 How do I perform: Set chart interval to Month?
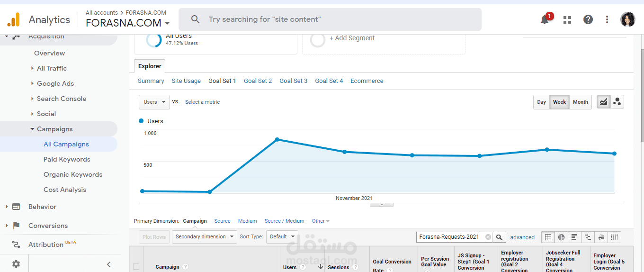tap(580, 102)
